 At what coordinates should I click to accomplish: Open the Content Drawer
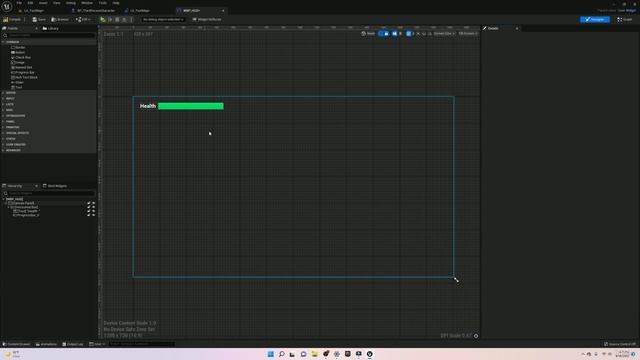(16, 344)
